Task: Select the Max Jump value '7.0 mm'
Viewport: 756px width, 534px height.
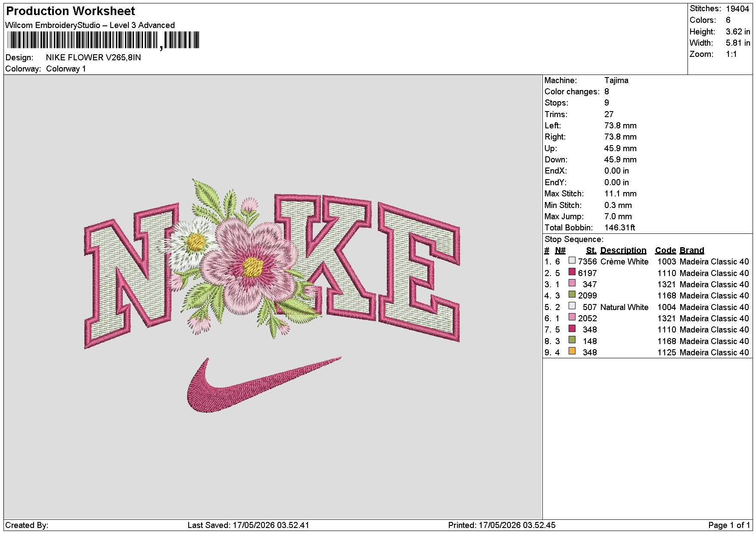Action: point(618,217)
